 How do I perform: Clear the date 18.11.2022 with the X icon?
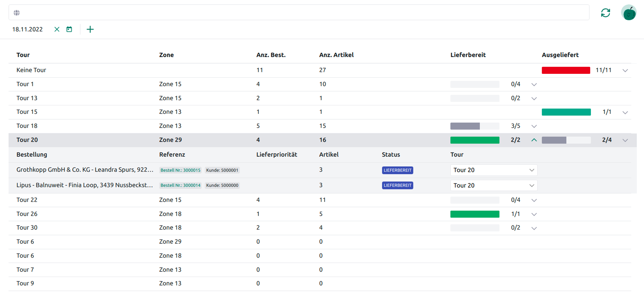click(57, 29)
